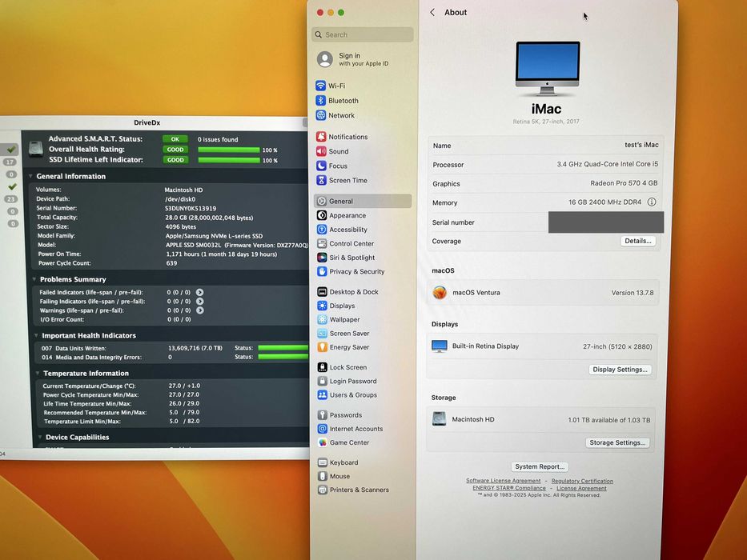This screenshot has height=560, width=747.
Task: Go back from the About page
Action: click(x=432, y=12)
